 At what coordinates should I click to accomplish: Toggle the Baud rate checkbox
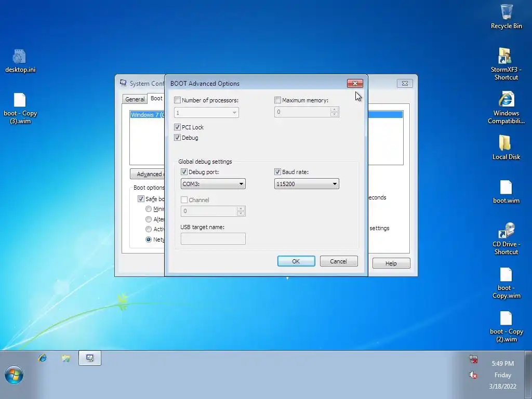point(277,172)
